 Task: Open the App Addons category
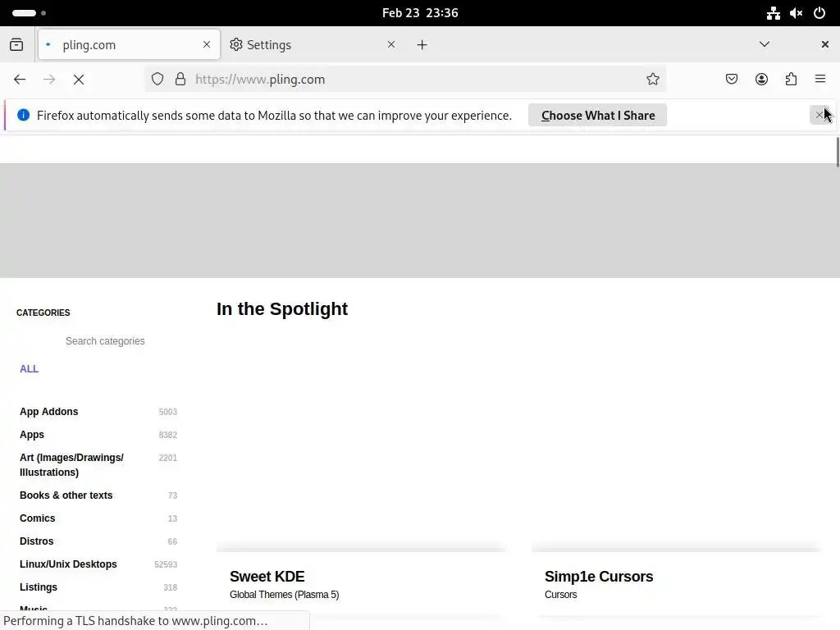(x=48, y=412)
